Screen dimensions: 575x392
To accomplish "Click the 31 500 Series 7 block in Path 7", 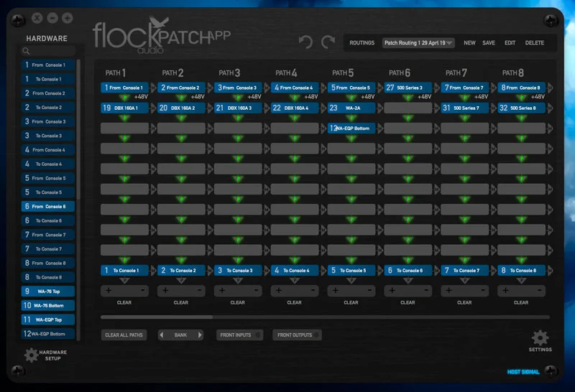I will (x=464, y=108).
